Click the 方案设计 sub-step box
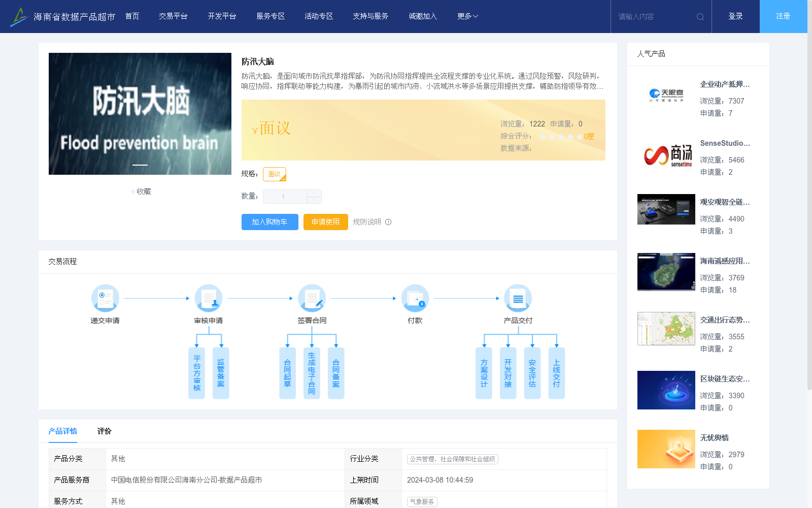The height and width of the screenshot is (508, 812). pos(484,373)
